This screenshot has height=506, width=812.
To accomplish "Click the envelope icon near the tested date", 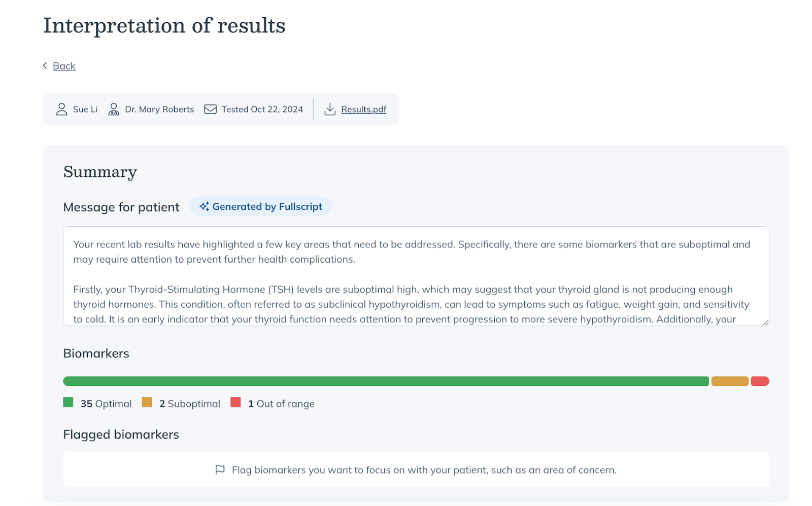I will 210,109.
